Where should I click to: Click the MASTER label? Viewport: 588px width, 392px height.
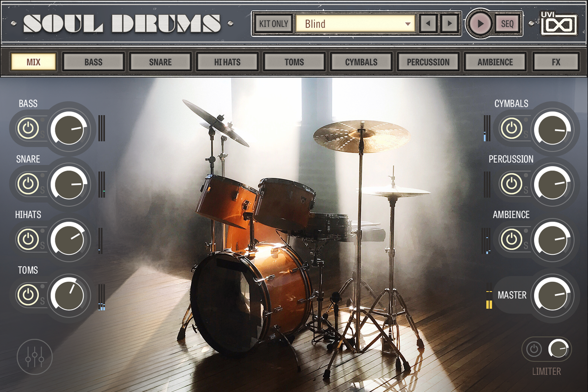pos(512,295)
